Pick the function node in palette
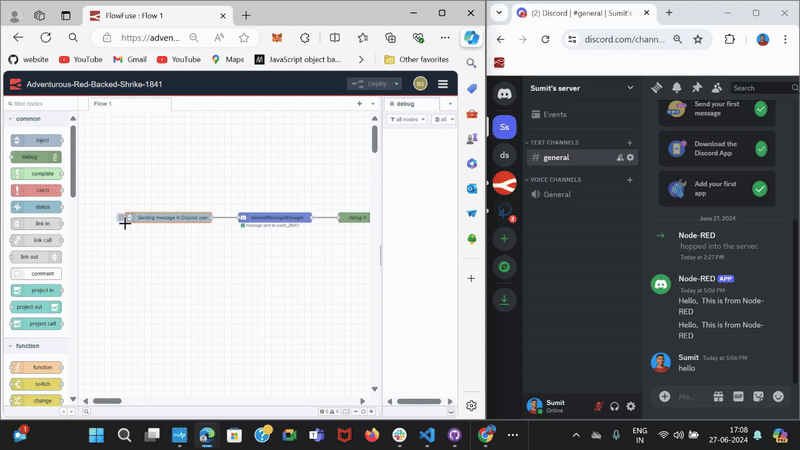This screenshot has height=450, width=800. point(37,367)
